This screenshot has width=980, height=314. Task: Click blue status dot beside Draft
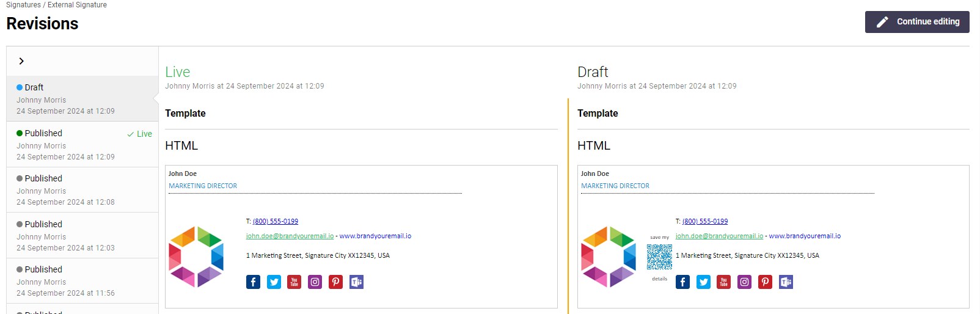pyautogui.click(x=20, y=87)
